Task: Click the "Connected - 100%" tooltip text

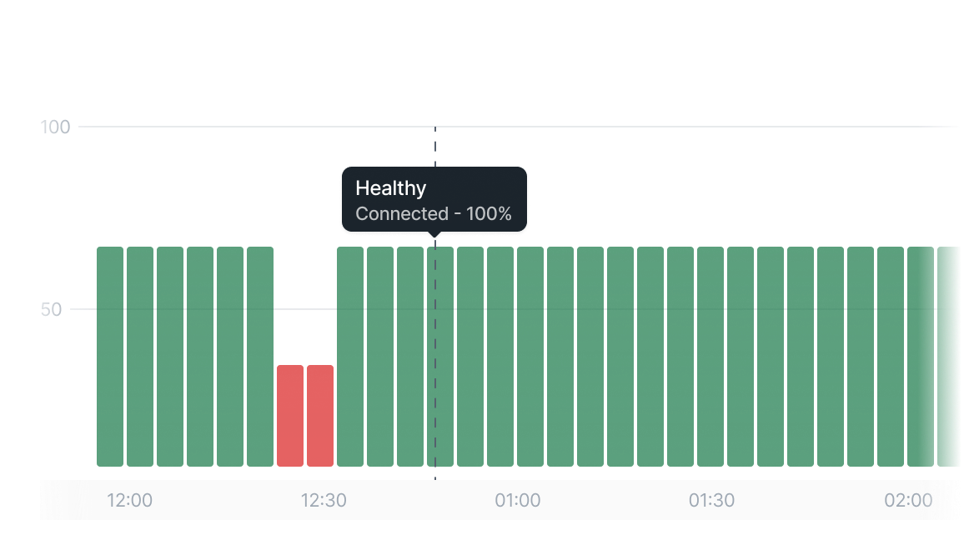Action: (x=434, y=213)
